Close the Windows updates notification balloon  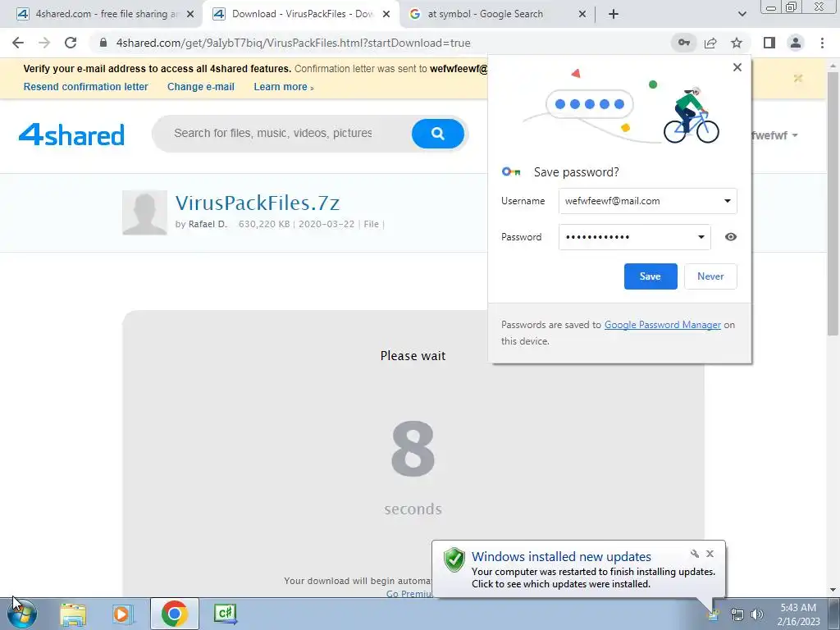tap(710, 554)
